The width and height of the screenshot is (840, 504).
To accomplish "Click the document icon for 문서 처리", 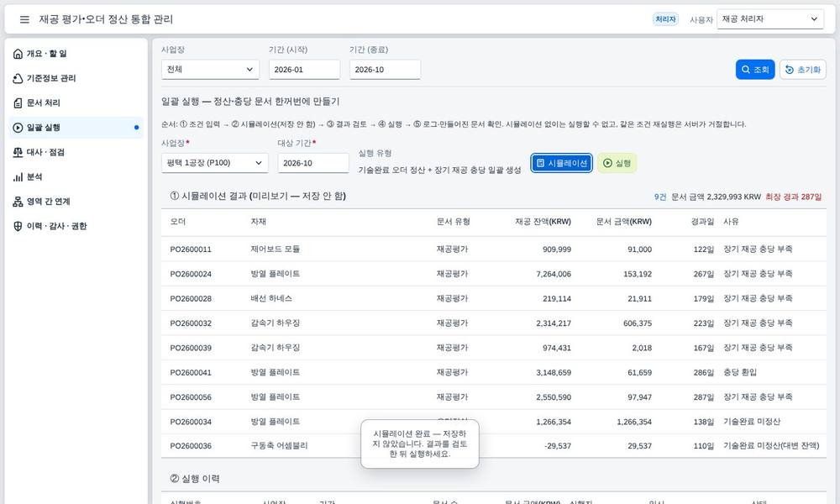I will tap(18, 102).
